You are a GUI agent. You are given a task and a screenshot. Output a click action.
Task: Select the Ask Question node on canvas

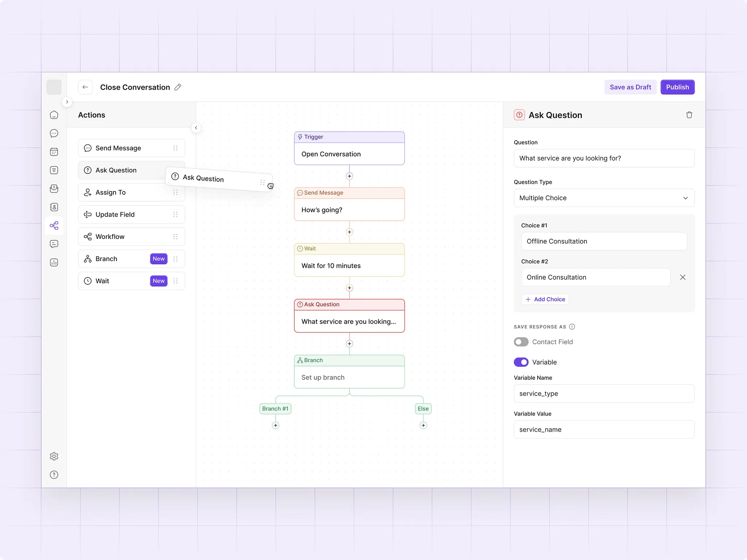[349, 316]
